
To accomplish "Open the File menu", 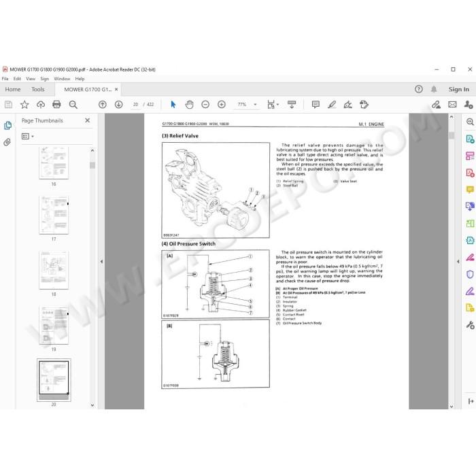I will pos(5,79).
